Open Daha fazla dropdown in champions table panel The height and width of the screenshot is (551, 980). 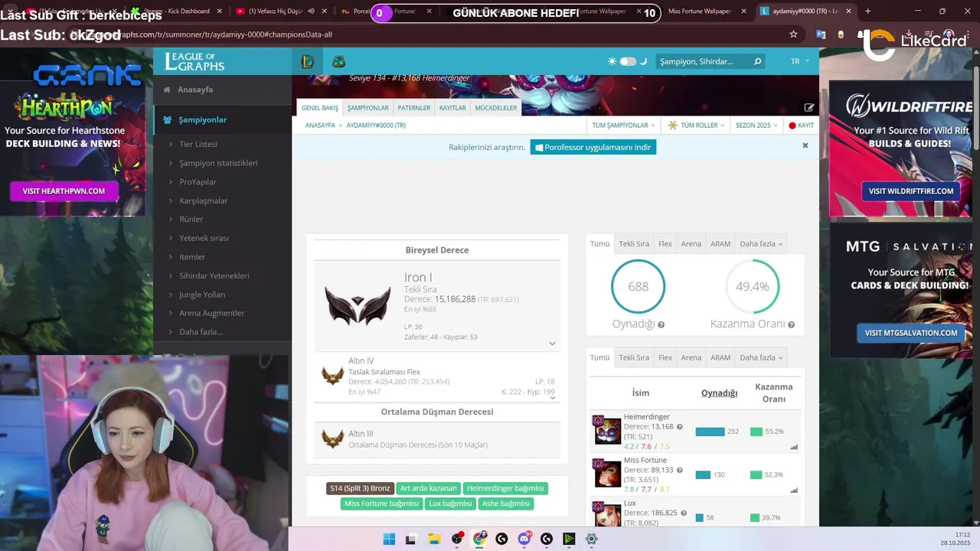point(761,357)
